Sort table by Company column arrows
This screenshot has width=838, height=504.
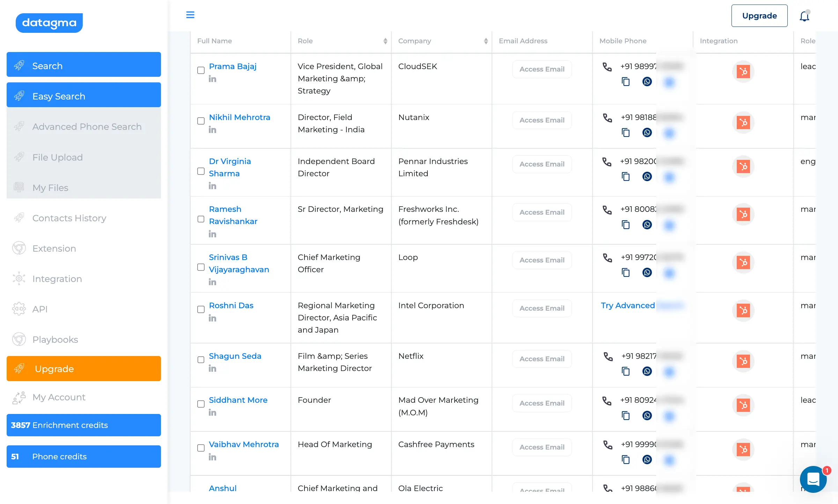(x=486, y=41)
